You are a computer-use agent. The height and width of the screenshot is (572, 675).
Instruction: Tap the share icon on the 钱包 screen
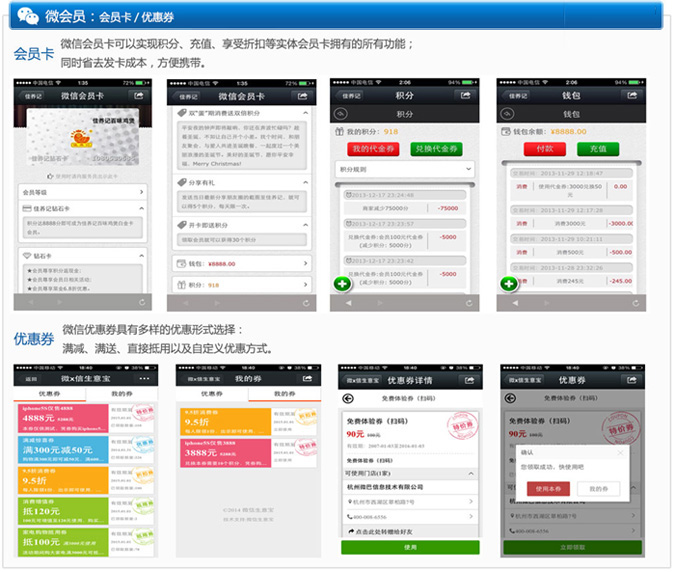pyautogui.click(x=632, y=95)
